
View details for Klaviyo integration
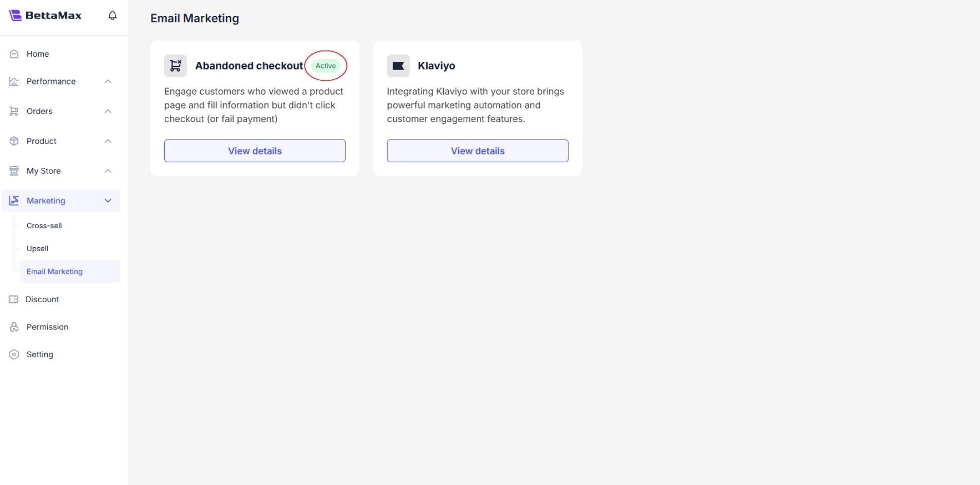pos(478,151)
